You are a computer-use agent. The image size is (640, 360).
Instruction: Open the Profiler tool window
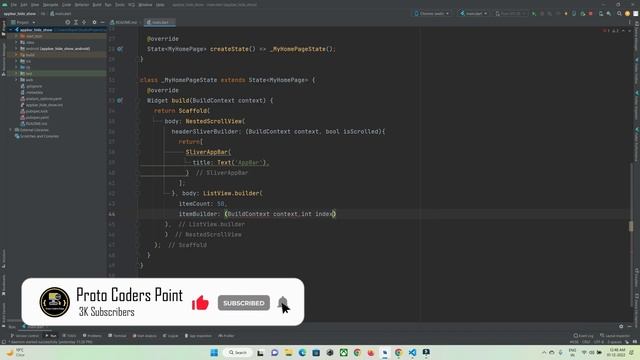point(226,336)
